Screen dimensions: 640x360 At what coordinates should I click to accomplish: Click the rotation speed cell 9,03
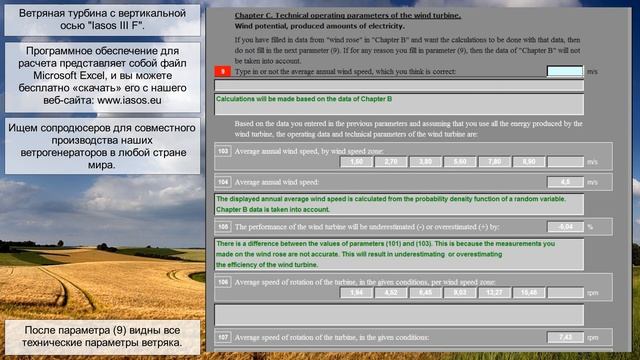pos(460,293)
